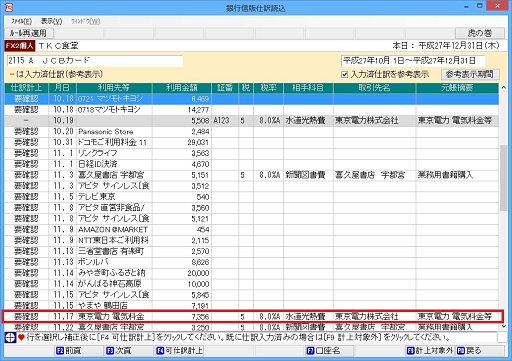
Task: Click the 利用先等 column header
Action: pyautogui.click(x=114, y=88)
